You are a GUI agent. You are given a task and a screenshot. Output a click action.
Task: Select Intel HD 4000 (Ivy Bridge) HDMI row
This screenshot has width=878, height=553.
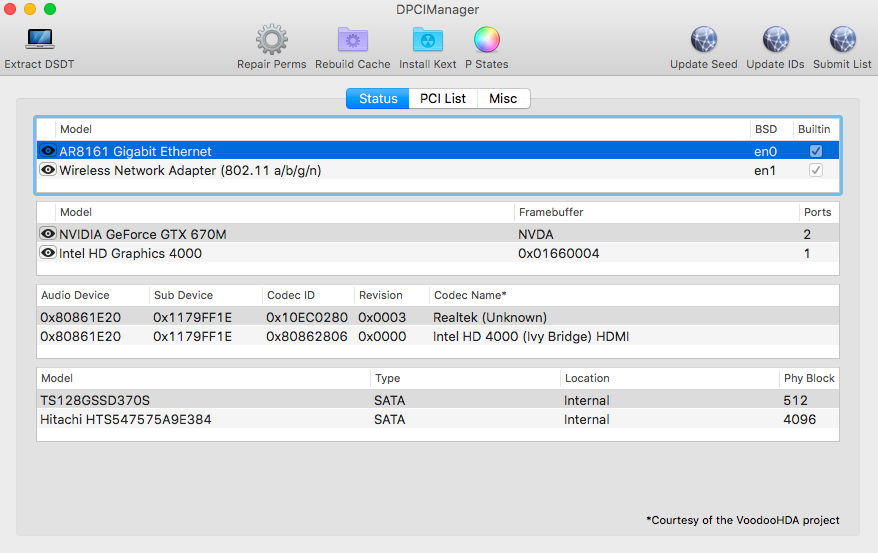(x=438, y=336)
